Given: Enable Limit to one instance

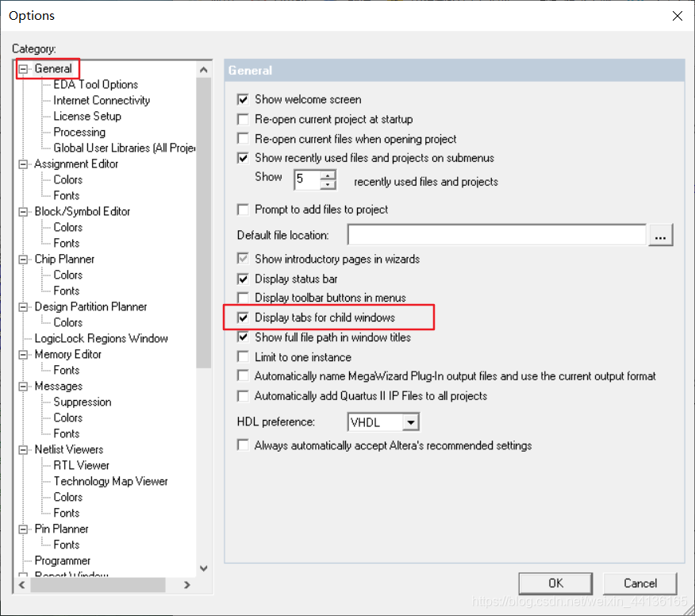Looking at the screenshot, I should [x=243, y=357].
